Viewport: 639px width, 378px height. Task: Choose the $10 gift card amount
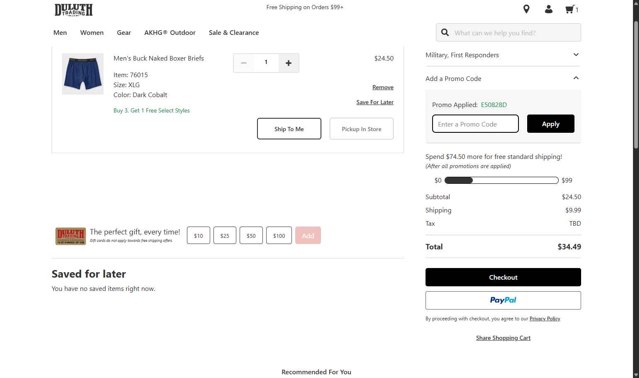coord(198,235)
